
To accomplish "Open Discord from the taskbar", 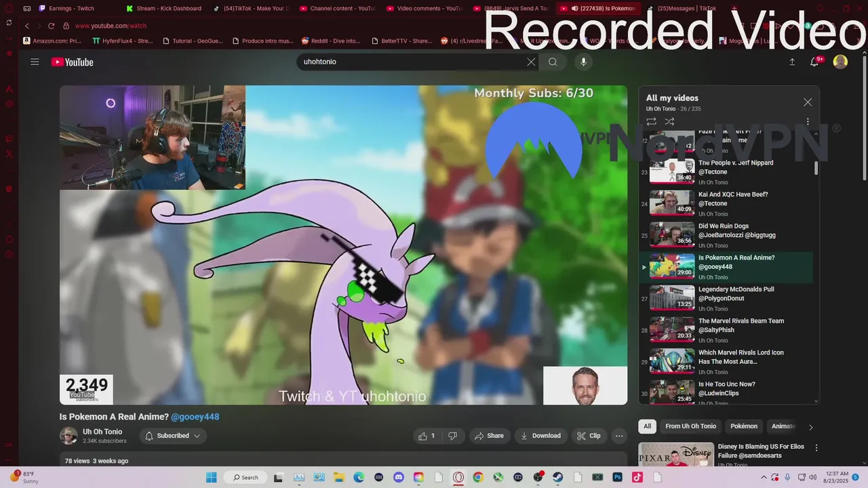I will click(x=399, y=477).
